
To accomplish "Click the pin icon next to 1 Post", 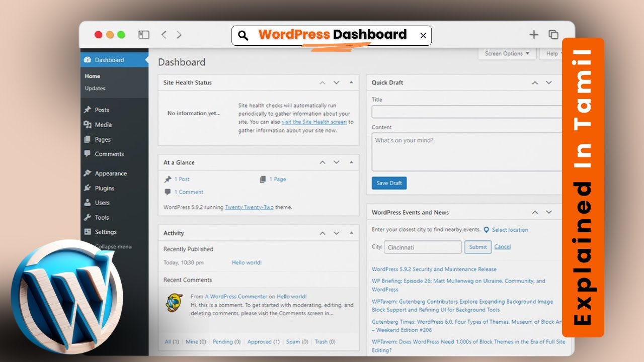I will point(168,179).
